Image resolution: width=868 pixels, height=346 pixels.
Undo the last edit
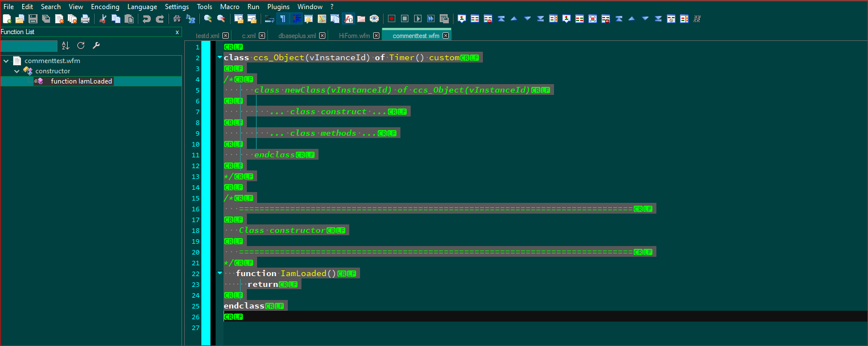pyautogui.click(x=147, y=19)
